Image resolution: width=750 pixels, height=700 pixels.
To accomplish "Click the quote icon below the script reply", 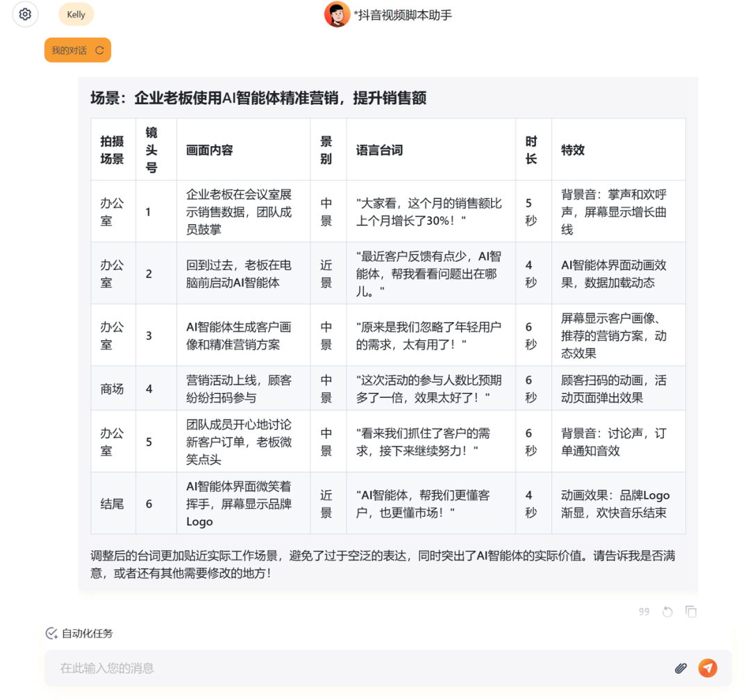I will click(x=643, y=611).
